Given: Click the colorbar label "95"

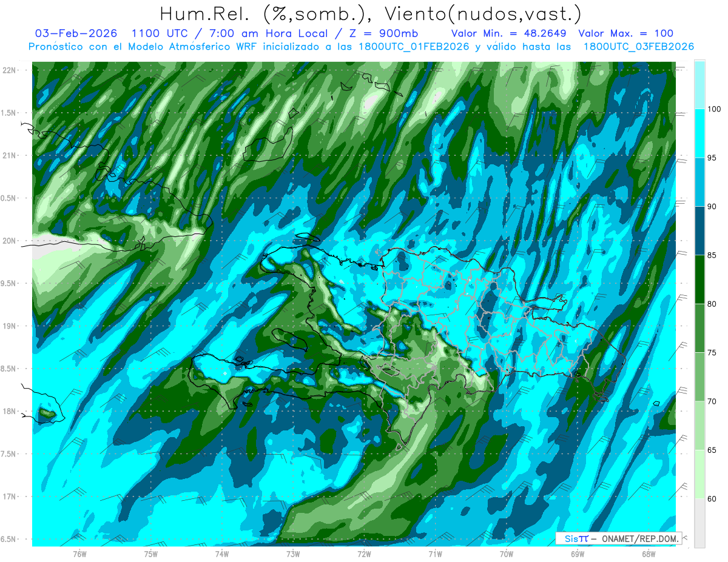Looking at the screenshot, I should pos(712,158).
